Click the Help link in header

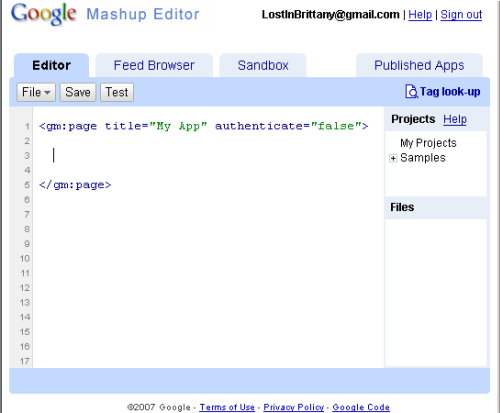pyautogui.click(x=420, y=15)
